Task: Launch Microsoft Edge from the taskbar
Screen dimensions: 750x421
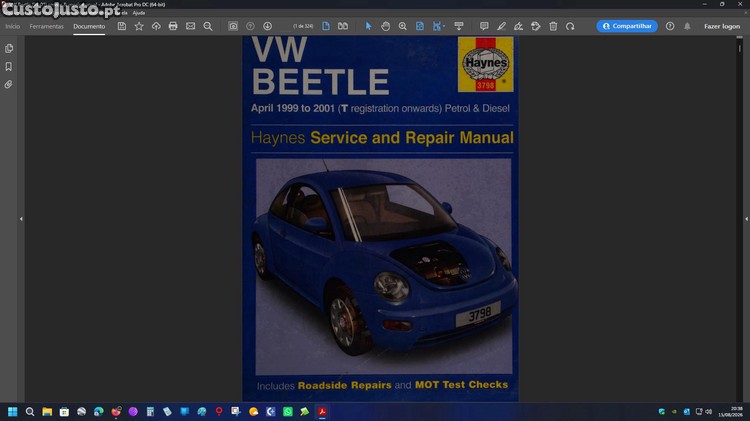Action: coord(99,411)
